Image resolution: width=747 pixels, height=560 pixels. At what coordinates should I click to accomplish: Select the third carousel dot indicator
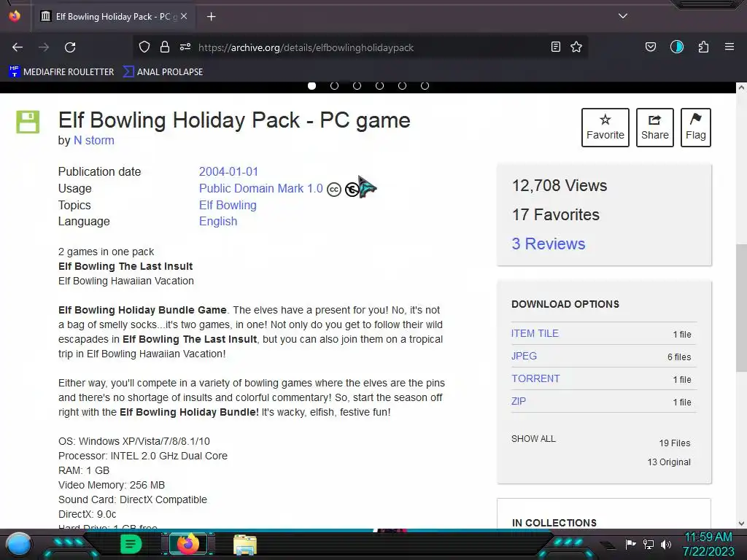pos(357,86)
